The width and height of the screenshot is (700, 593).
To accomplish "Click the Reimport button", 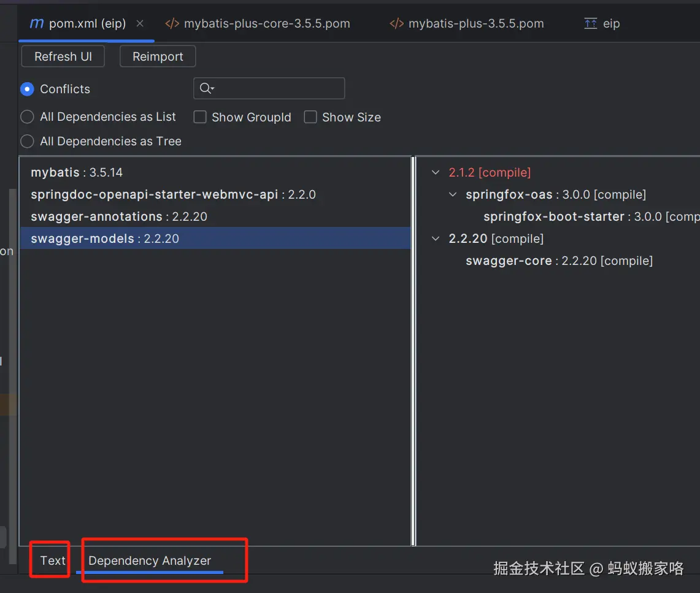I will point(158,56).
